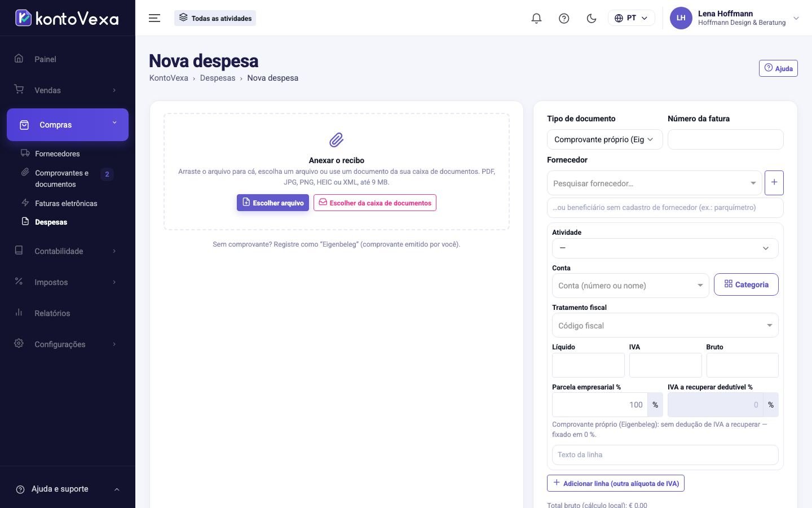Open the PT language selector
This screenshot has width=812, height=508.
click(x=631, y=18)
